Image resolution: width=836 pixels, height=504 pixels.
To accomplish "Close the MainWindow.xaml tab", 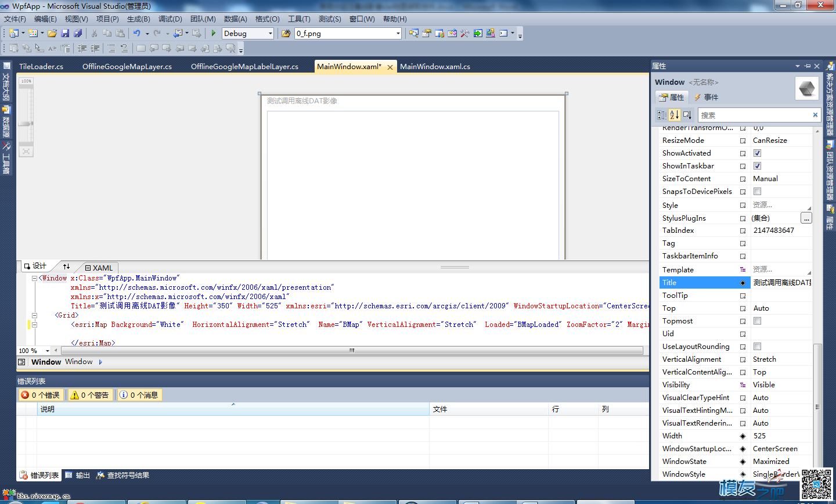I will [390, 67].
